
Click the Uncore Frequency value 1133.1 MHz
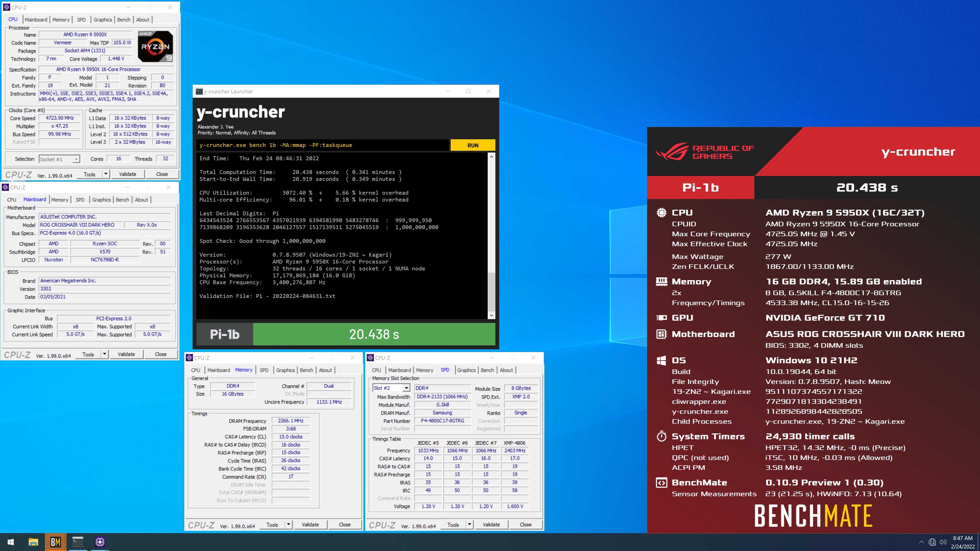tap(329, 402)
